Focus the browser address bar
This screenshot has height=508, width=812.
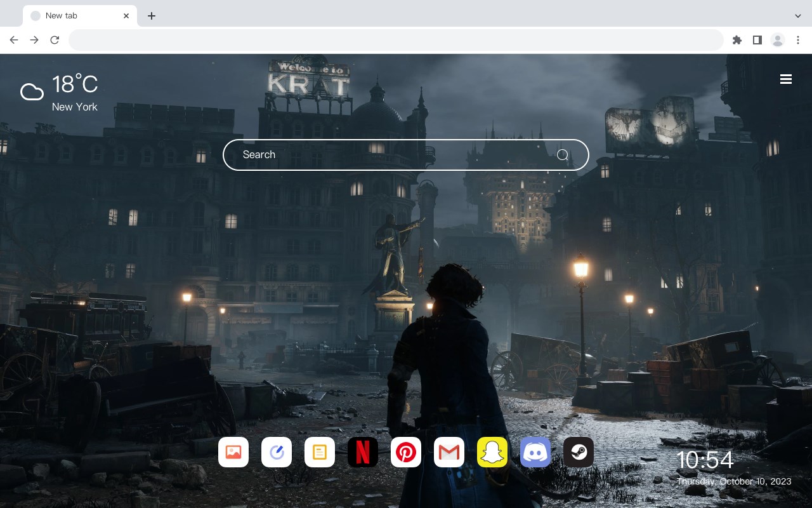(396, 40)
